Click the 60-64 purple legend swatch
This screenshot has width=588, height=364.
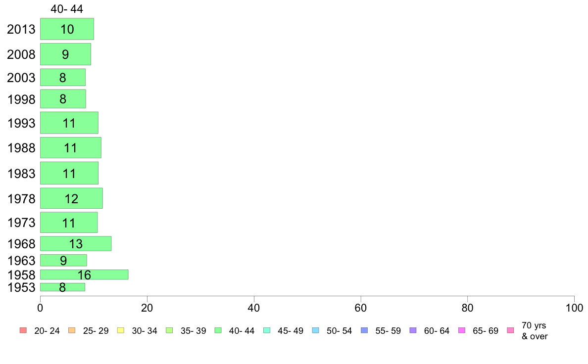pos(413,330)
